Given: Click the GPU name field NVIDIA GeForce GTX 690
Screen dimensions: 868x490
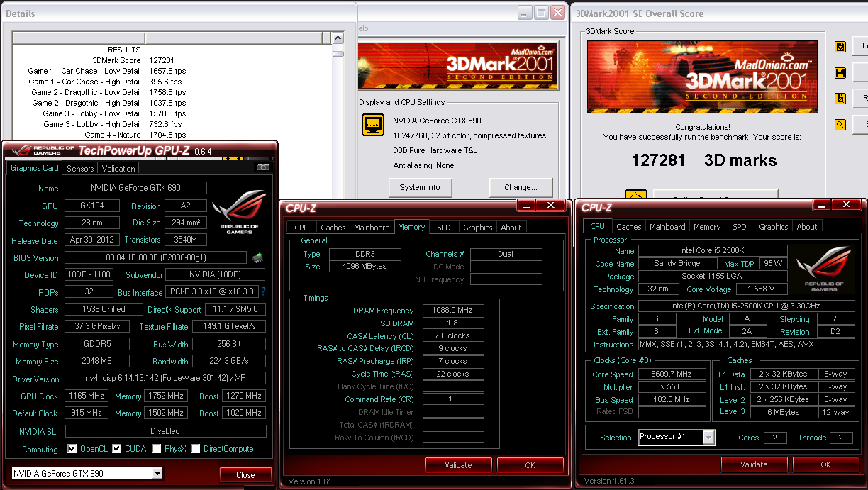Looking at the screenshot, I should (135, 188).
